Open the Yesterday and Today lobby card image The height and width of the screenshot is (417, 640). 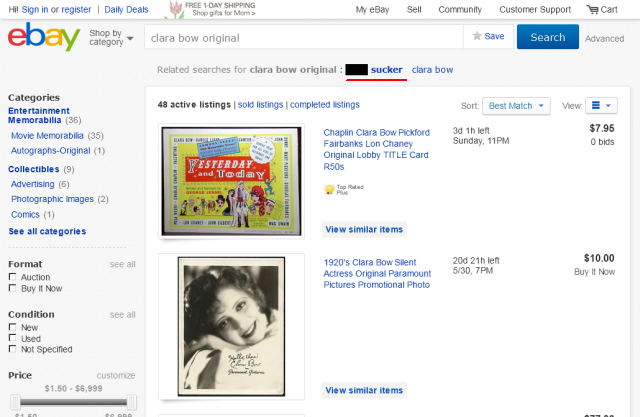pos(232,180)
